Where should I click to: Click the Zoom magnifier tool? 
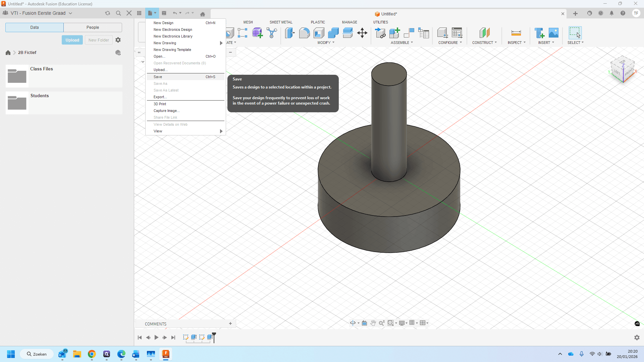pyautogui.click(x=382, y=323)
